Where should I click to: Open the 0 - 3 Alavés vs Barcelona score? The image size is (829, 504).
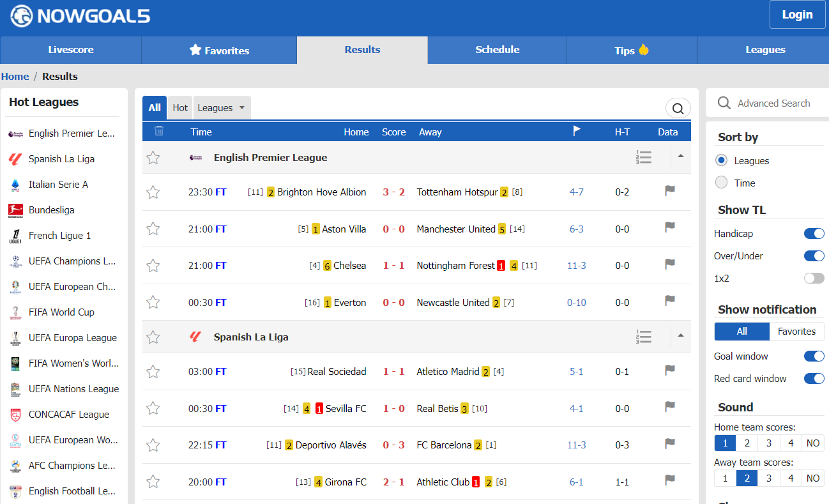point(394,445)
